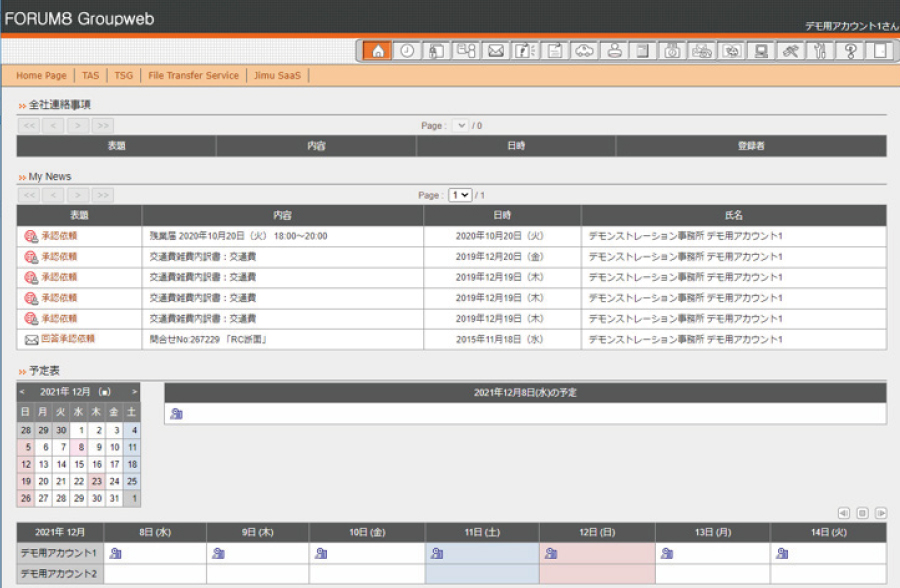Viewport: 900px width, 588px height.
Task: Go to previous month in the calendar
Action: coord(22,392)
